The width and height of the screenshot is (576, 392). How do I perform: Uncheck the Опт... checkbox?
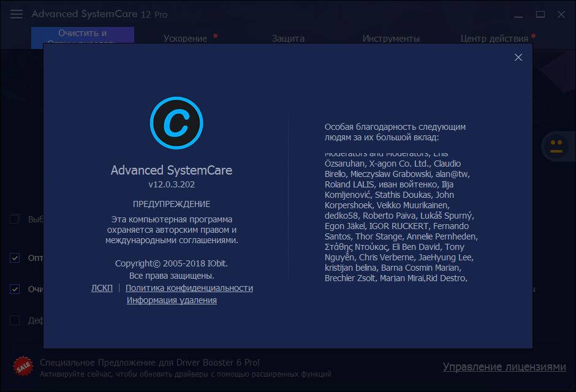14,258
